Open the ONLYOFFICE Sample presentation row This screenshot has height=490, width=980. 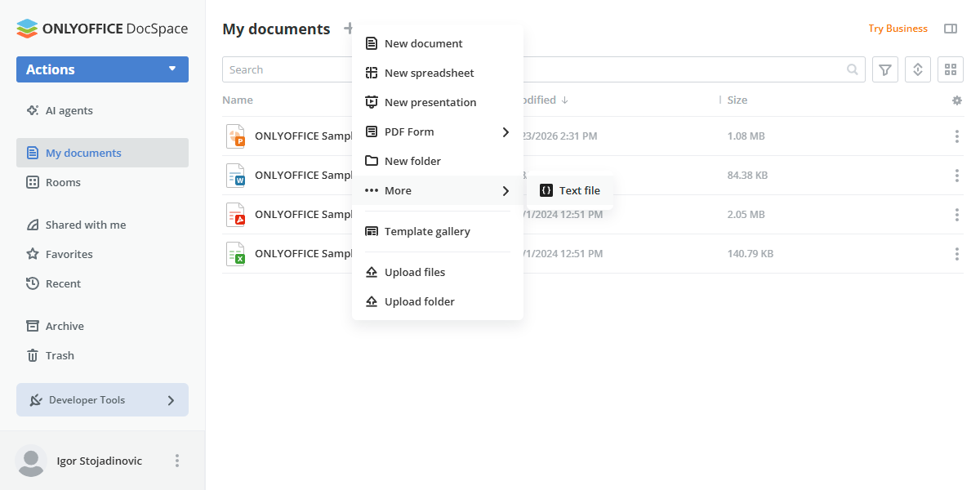click(x=593, y=136)
